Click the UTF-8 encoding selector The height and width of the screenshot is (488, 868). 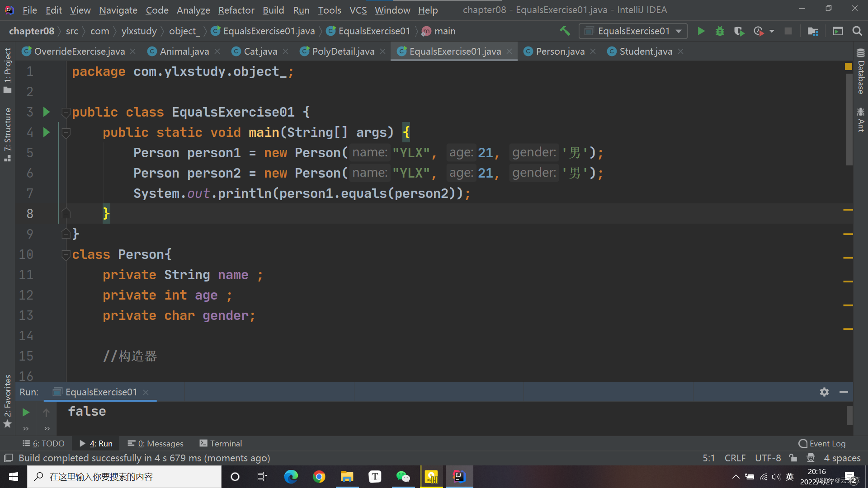point(768,458)
